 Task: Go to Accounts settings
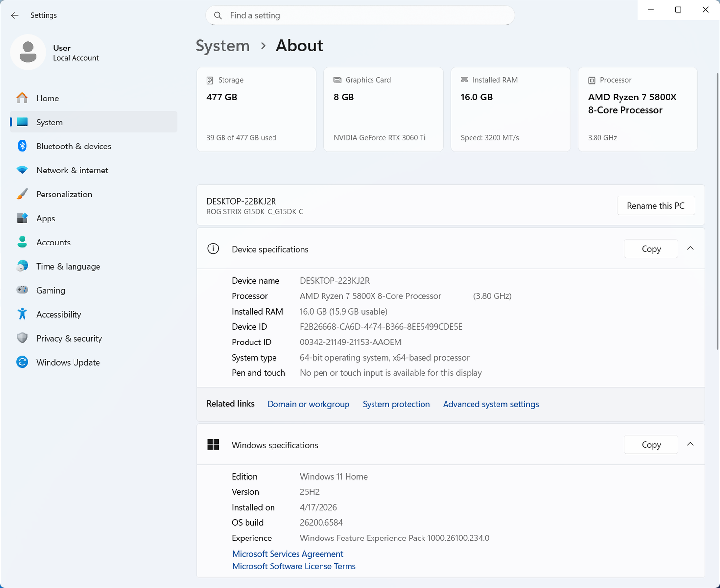(x=53, y=243)
